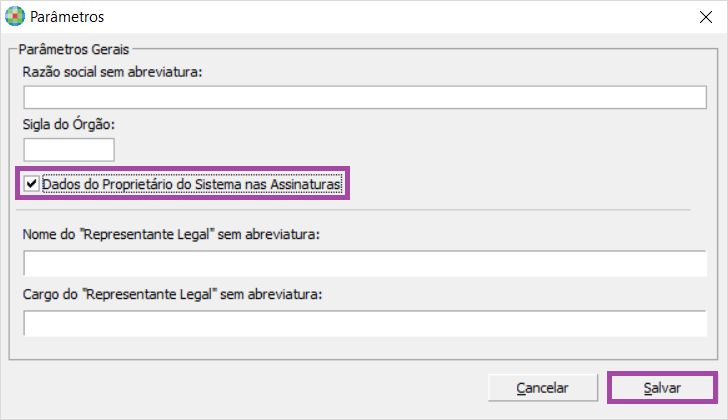Image resolution: width=728 pixels, height=420 pixels.
Task: Click the Razão social sem abreviatura field
Action: (x=365, y=97)
